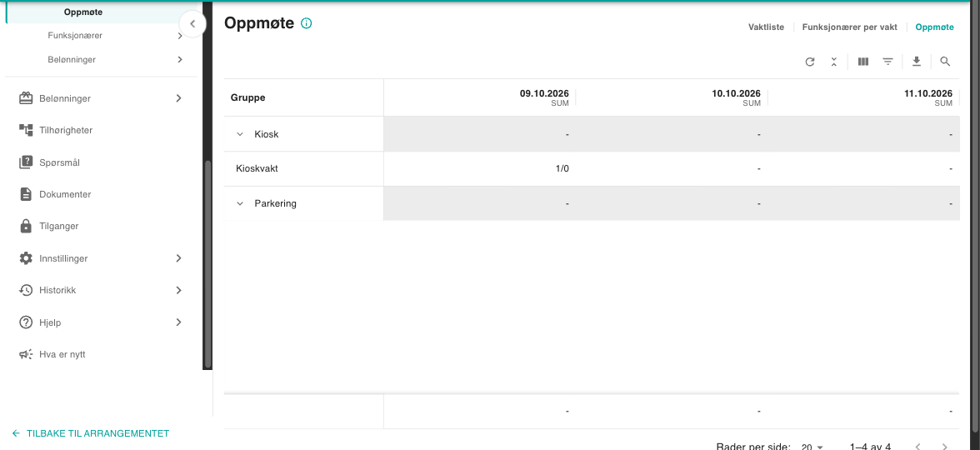The height and width of the screenshot is (450, 980).
Task: Open Tilhørigheter in the sidebar
Action: tap(66, 130)
